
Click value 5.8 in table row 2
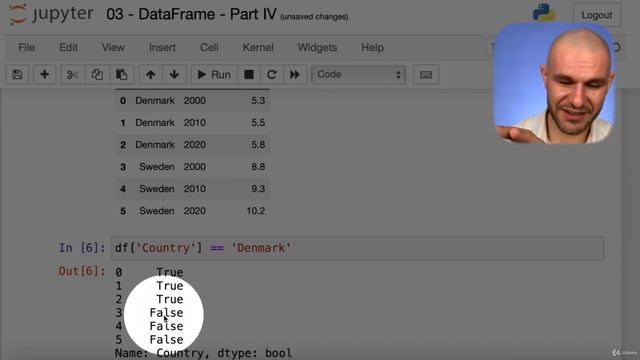pos(258,144)
